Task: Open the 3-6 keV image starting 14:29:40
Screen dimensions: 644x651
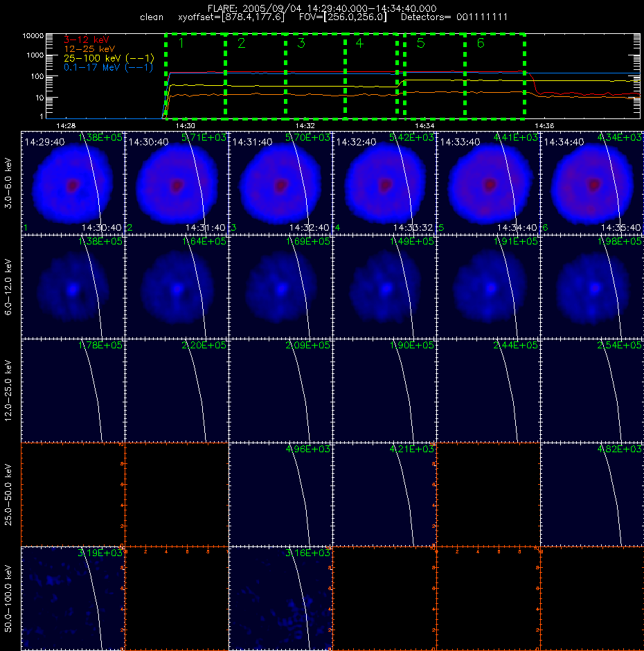Action: pyautogui.click(x=73, y=183)
